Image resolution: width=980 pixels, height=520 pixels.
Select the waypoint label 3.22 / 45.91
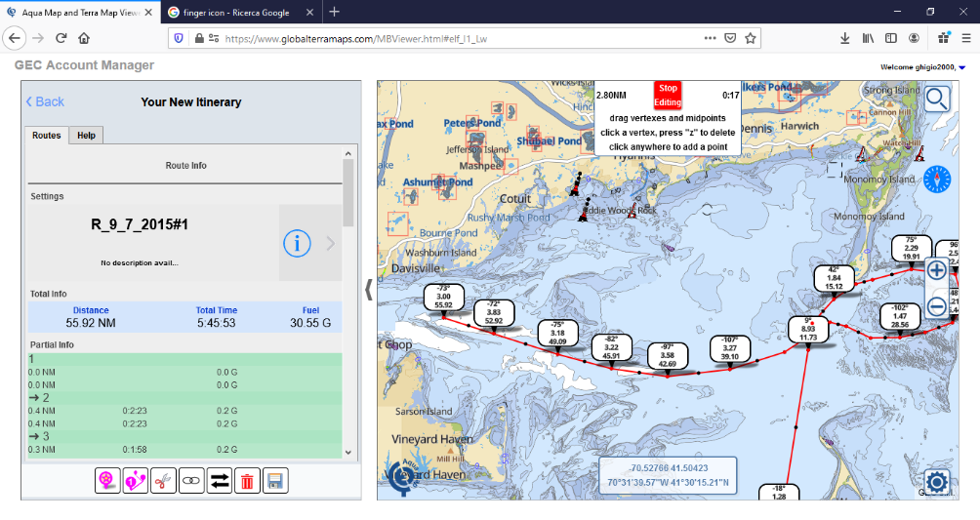[x=611, y=347]
